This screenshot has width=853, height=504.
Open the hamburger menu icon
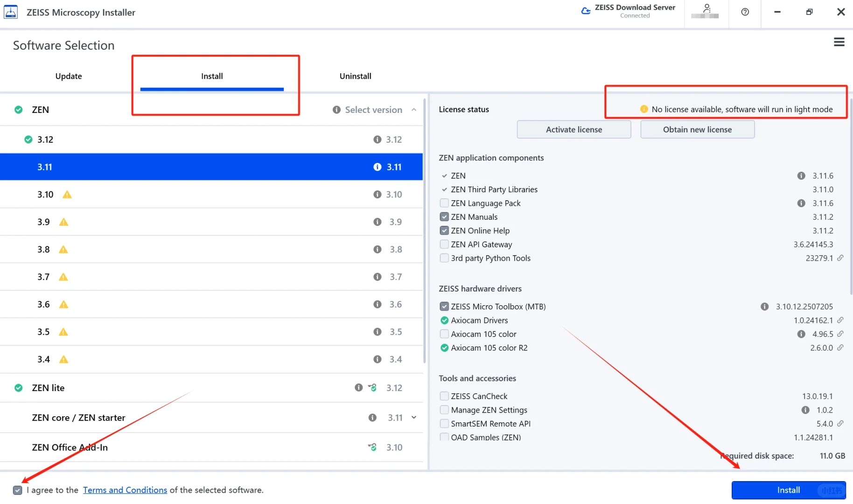(x=839, y=42)
